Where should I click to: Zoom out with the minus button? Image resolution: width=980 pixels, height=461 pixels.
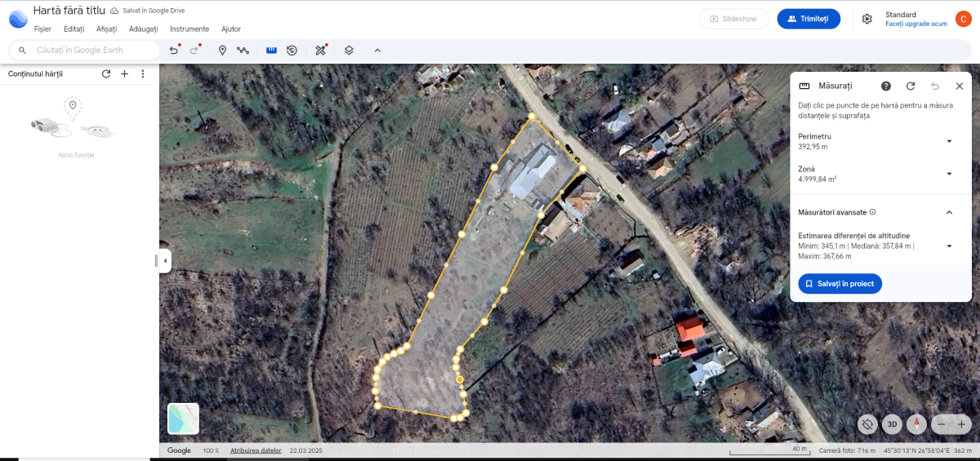click(x=942, y=424)
